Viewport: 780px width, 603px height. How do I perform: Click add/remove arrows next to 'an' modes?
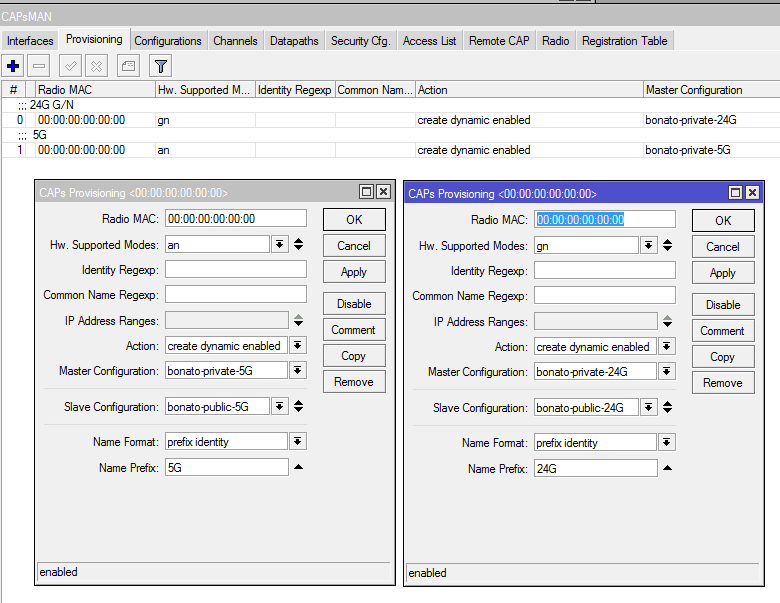pyautogui.click(x=298, y=244)
